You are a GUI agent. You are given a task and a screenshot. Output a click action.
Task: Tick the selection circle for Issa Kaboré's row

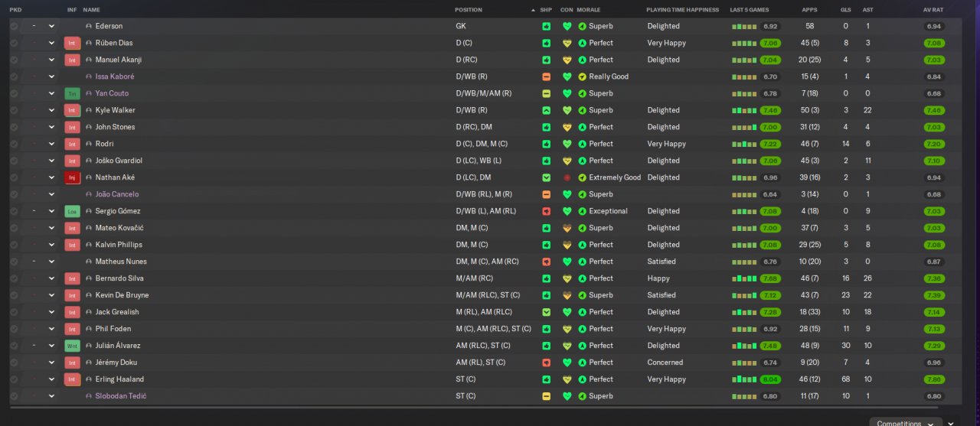pyautogui.click(x=14, y=76)
